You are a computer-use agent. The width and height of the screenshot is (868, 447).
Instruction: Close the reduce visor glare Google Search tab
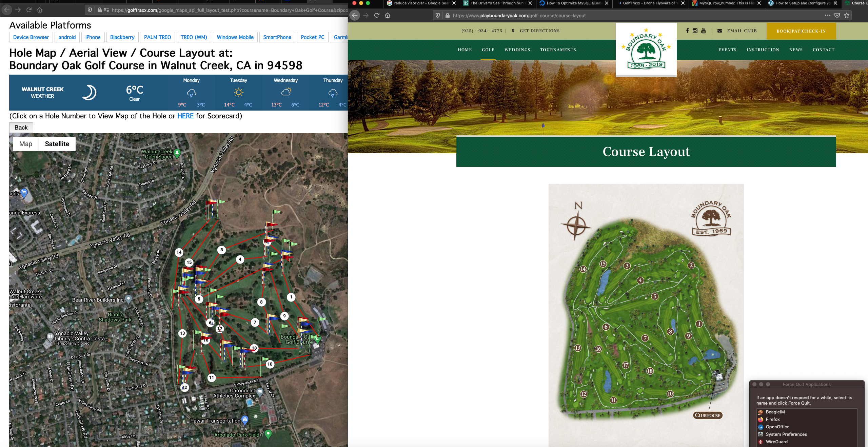[x=454, y=3]
